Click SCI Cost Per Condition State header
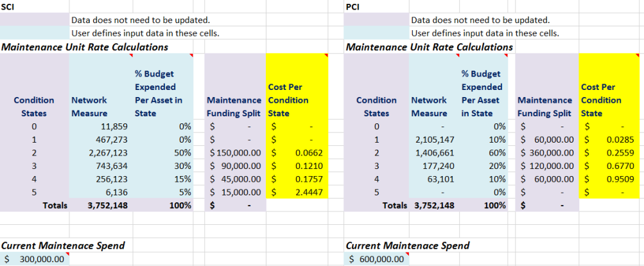 (297, 87)
